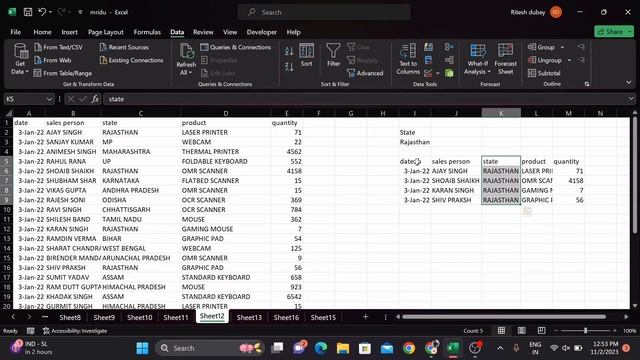Select column K header
The height and width of the screenshot is (360, 640).
click(x=501, y=113)
